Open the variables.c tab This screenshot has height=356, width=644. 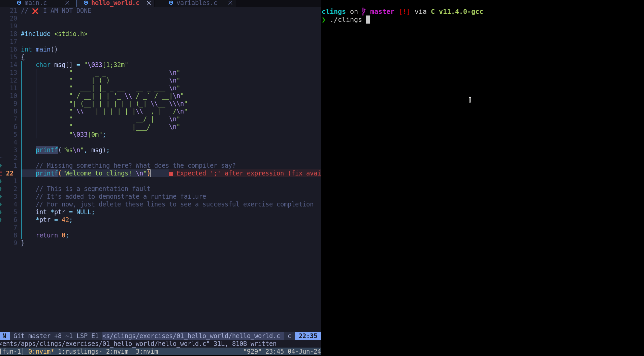tap(197, 3)
